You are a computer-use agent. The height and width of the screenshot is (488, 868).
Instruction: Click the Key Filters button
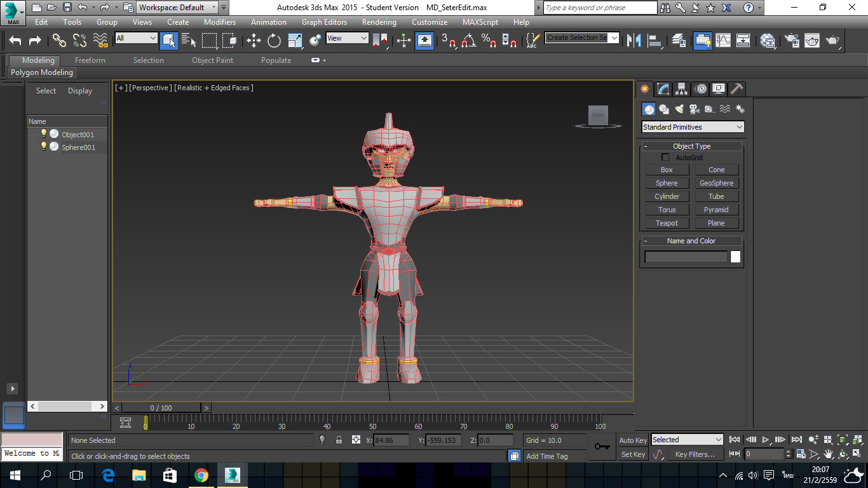pyautogui.click(x=695, y=454)
